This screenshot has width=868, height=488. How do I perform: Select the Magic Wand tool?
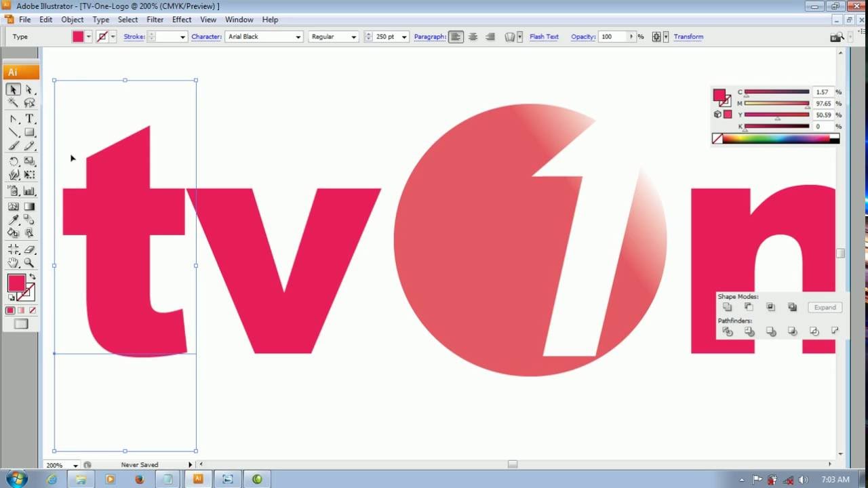coord(14,103)
